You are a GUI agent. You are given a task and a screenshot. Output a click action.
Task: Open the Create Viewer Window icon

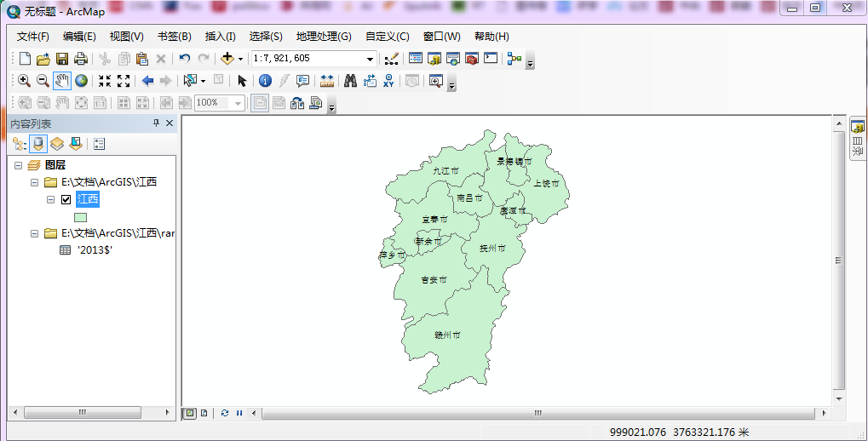[x=435, y=81]
